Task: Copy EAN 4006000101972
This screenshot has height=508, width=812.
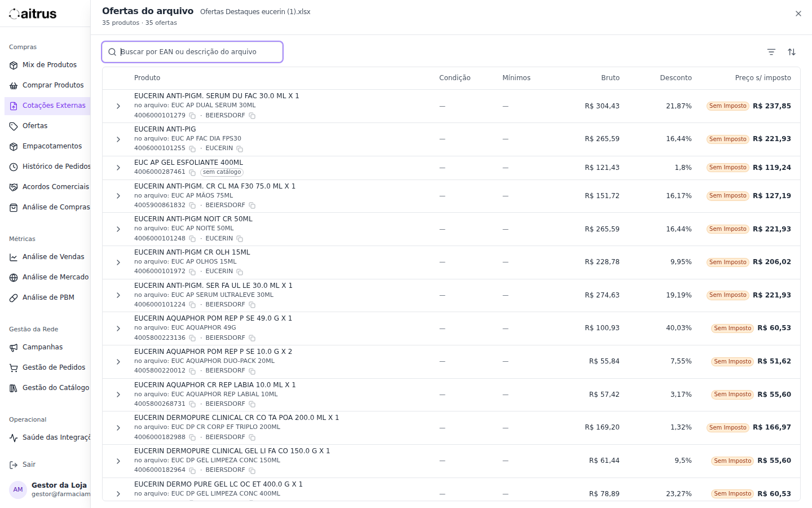Action: click(x=192, y=271)
